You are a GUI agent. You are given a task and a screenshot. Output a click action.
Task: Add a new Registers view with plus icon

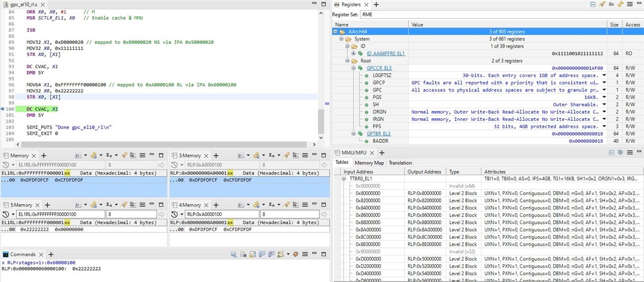pyautogui.click(x=375, y=4)
